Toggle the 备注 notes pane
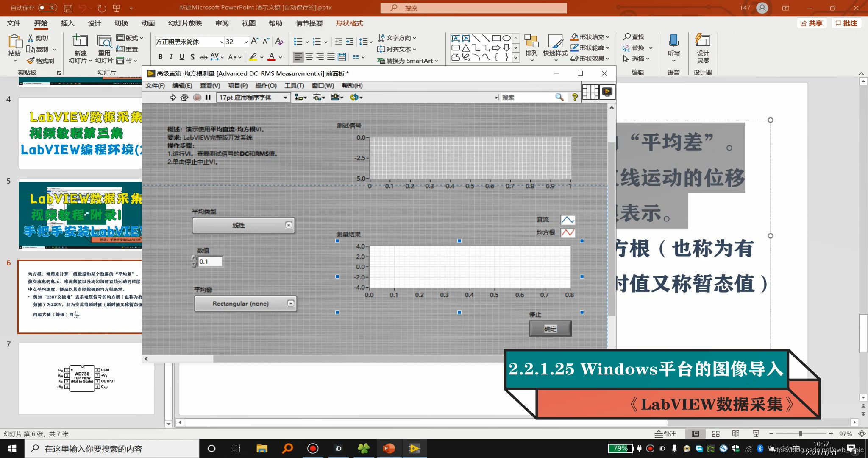This screenshot has height=458, width=868. click(666, 433)
